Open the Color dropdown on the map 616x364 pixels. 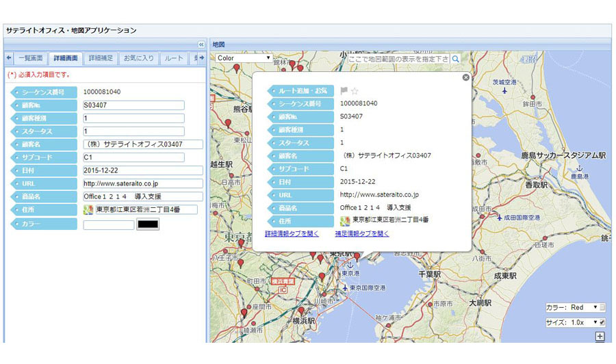coord(244,57)
